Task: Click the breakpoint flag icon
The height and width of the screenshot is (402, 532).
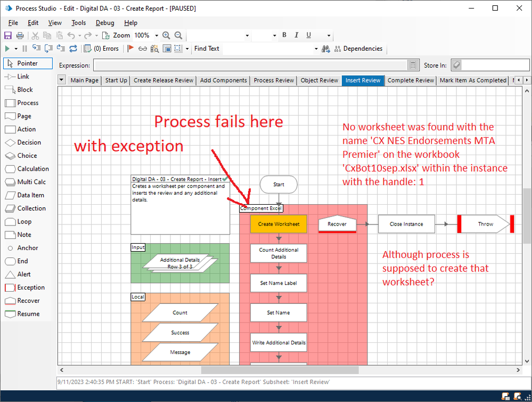Action: coord(130,49)
